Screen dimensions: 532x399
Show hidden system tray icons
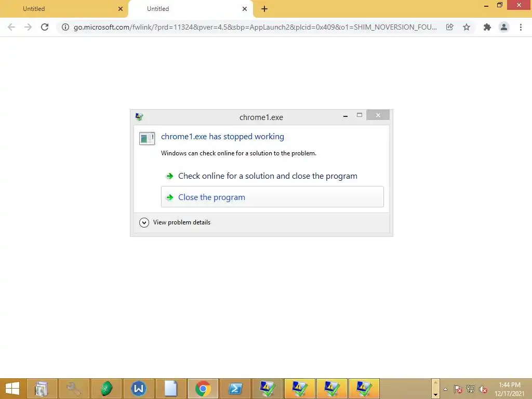(x=445, y=389)
